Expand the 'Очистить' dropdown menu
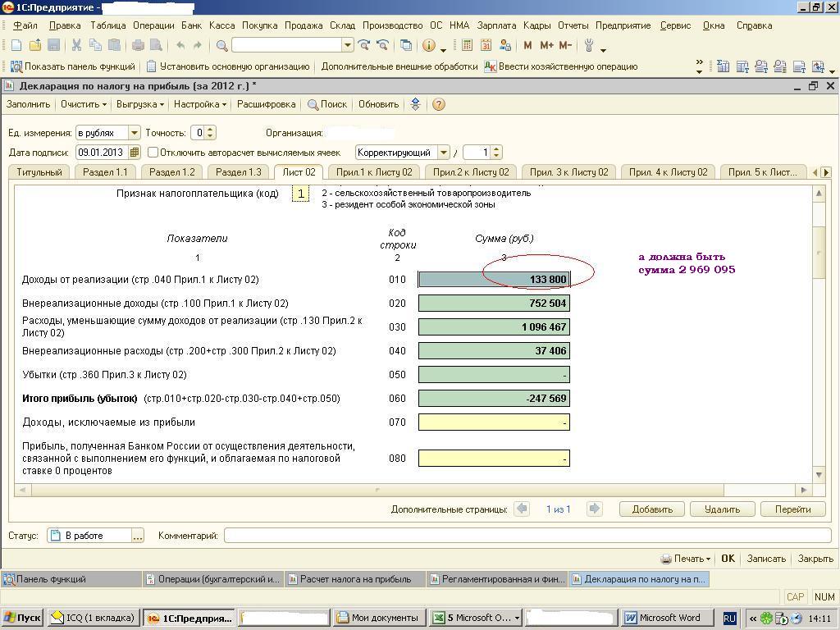The image size is (840, 630). [84, 104]
